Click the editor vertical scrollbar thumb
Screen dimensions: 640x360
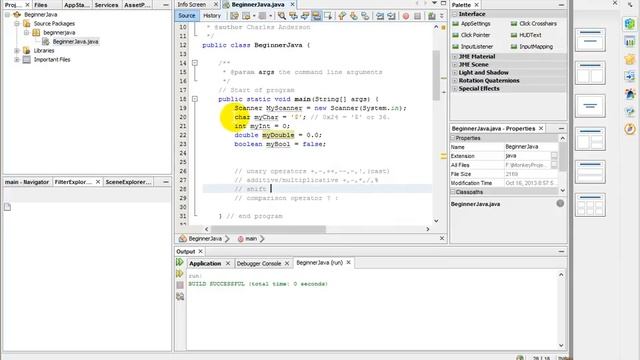point(436,76)
